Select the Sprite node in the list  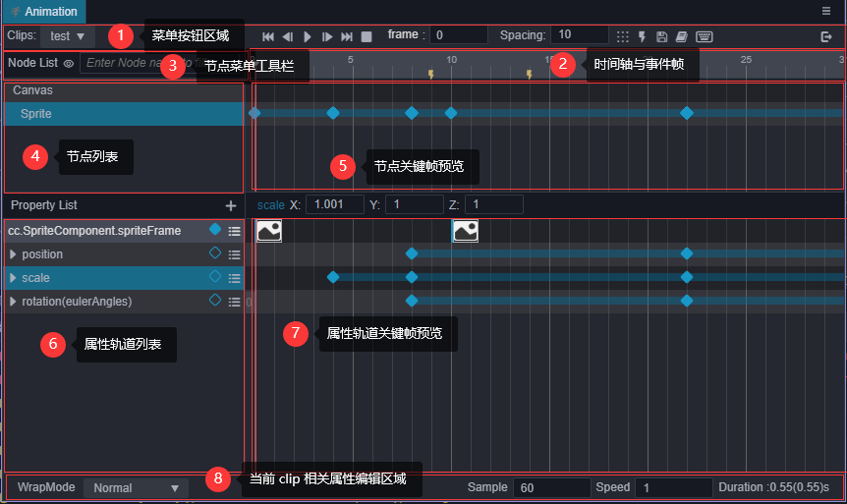pyautogui.click(x=36, y=114)
